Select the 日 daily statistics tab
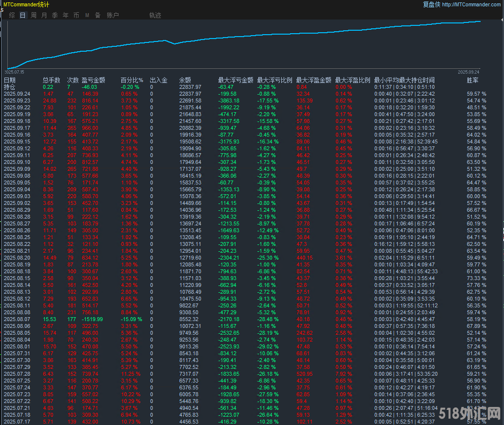 tap(23, 15)
